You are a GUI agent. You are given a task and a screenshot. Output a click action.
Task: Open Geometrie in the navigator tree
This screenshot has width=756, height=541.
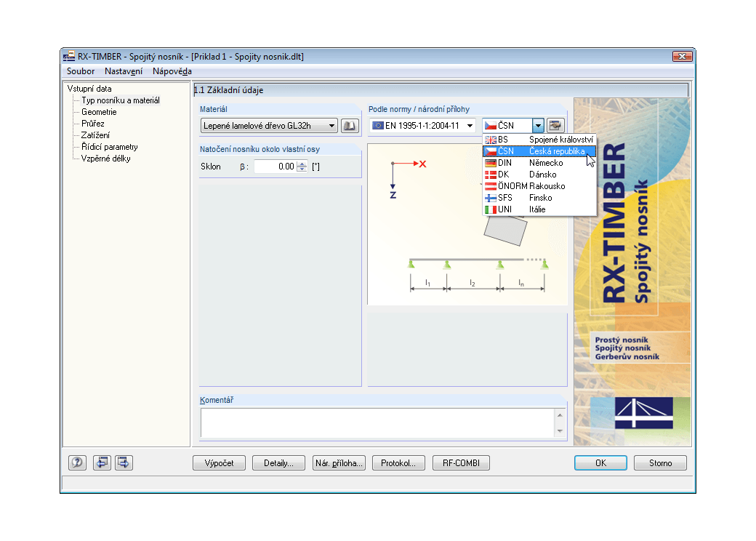point(99,112)
